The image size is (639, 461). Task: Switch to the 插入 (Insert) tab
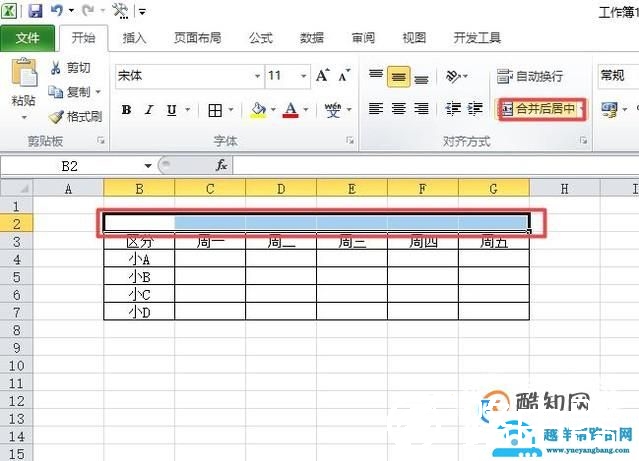(x=134, y=38)
